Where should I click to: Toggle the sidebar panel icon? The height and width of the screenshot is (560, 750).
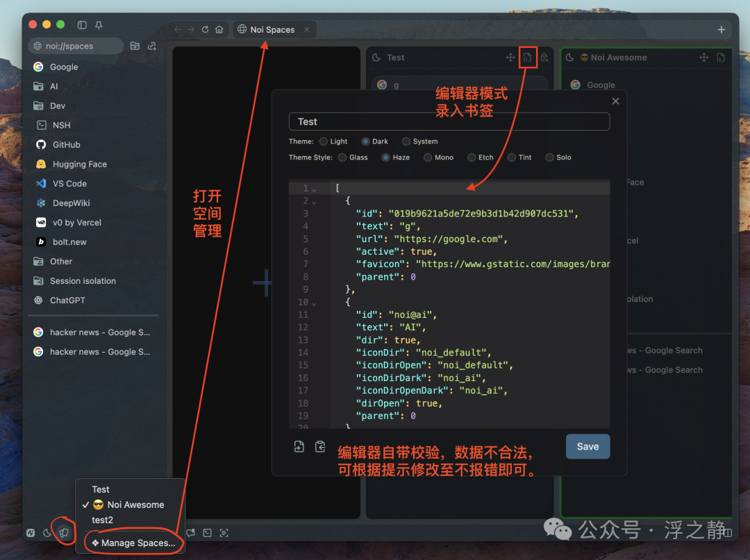82,25
